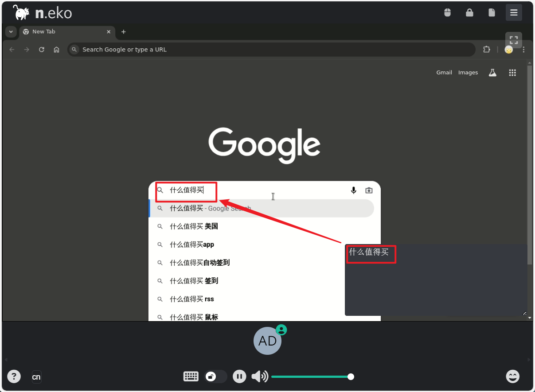535x392 pixels.
Task: Open the n.eko hamburger menu
Action: [514, 12]
